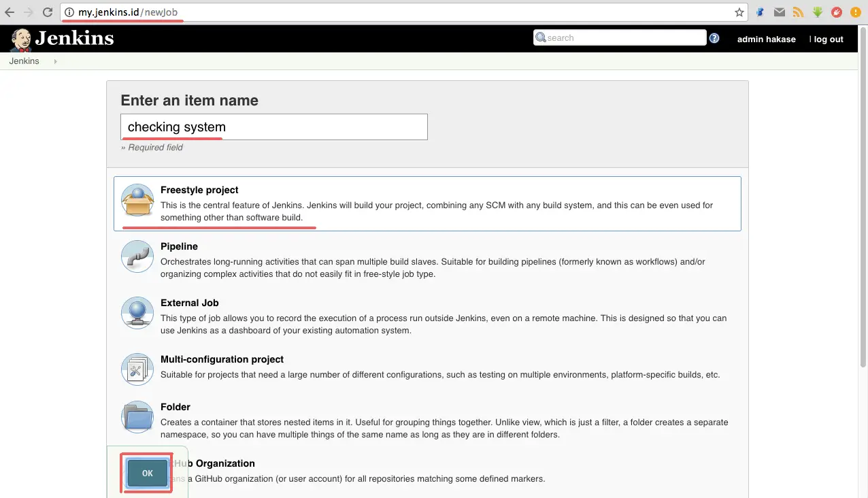The width and height of the screenshot is (868, 498).
Task: Click External Job description about remote machine
Action: 444,325
